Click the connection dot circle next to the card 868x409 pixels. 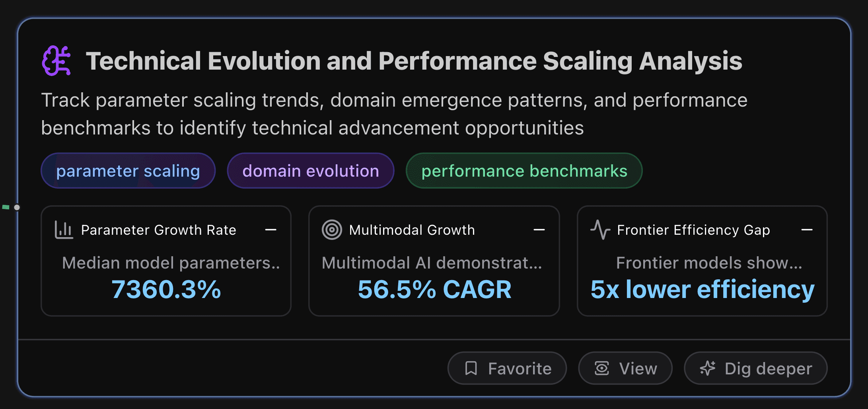[x=17, y=207]
